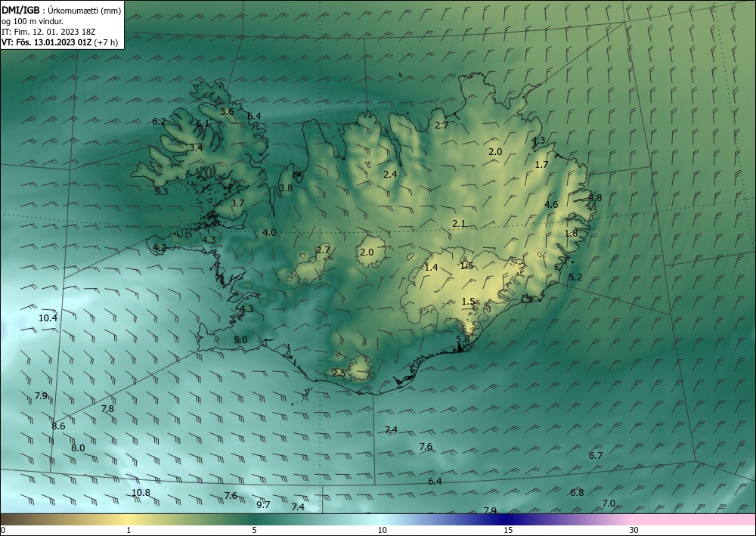Click the "DMI/IGB : Úrkomumætti (mm)" title text
This screenshot has height=536, width=756.
[x=61, y=10]
